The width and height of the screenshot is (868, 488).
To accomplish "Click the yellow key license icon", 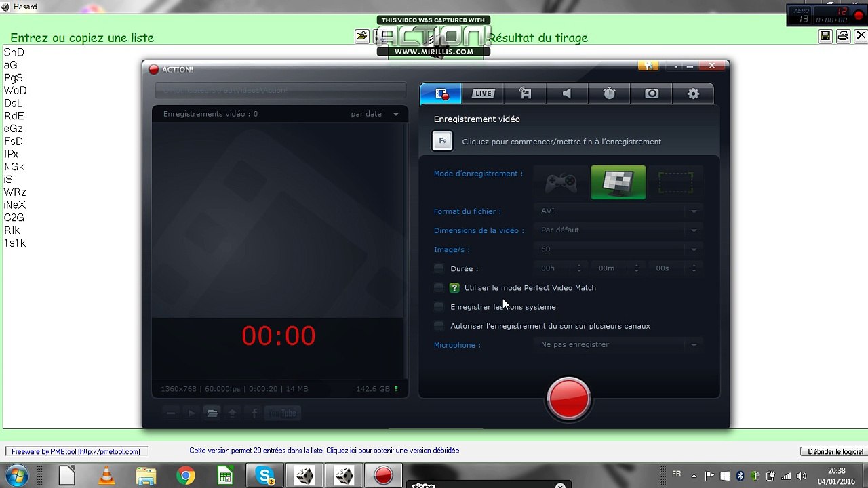I will click(648, 66).
